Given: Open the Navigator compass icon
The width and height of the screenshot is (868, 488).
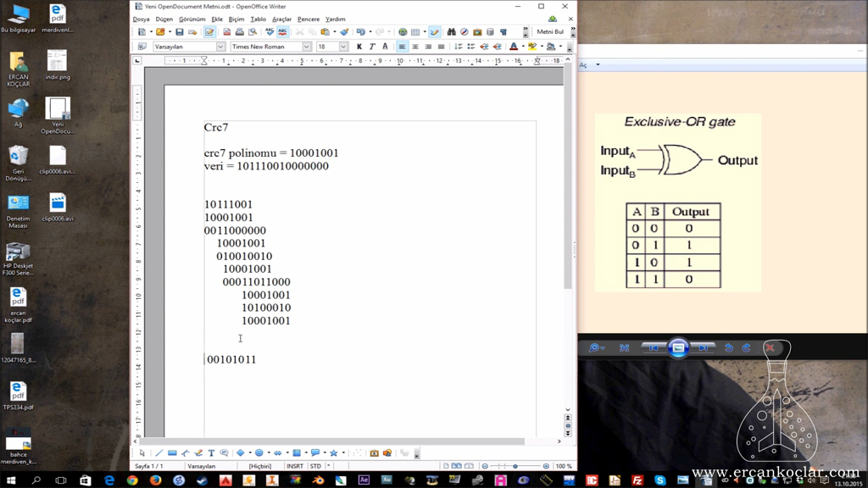Looking at the screenshot, I should (465, 32).
